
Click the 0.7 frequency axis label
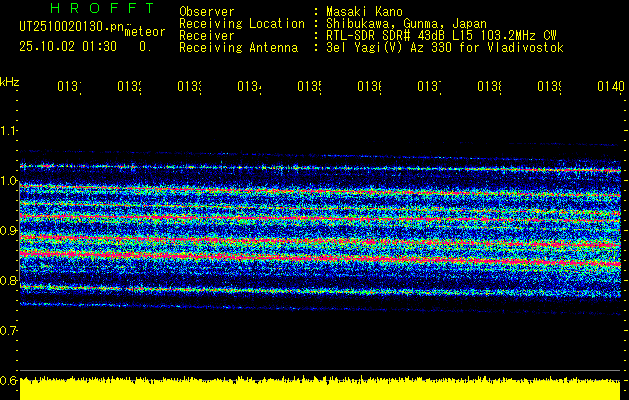[9, 330]
